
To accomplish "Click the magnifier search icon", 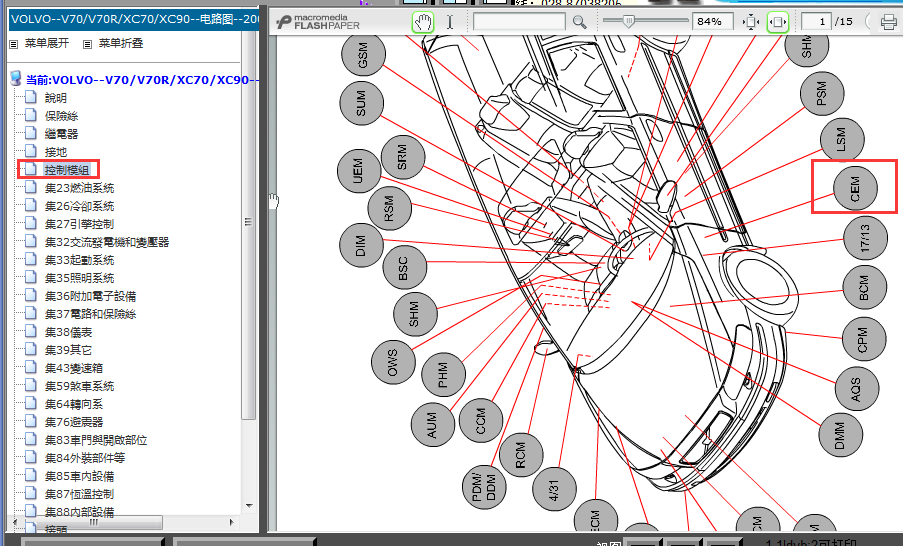I will [579, 22].
